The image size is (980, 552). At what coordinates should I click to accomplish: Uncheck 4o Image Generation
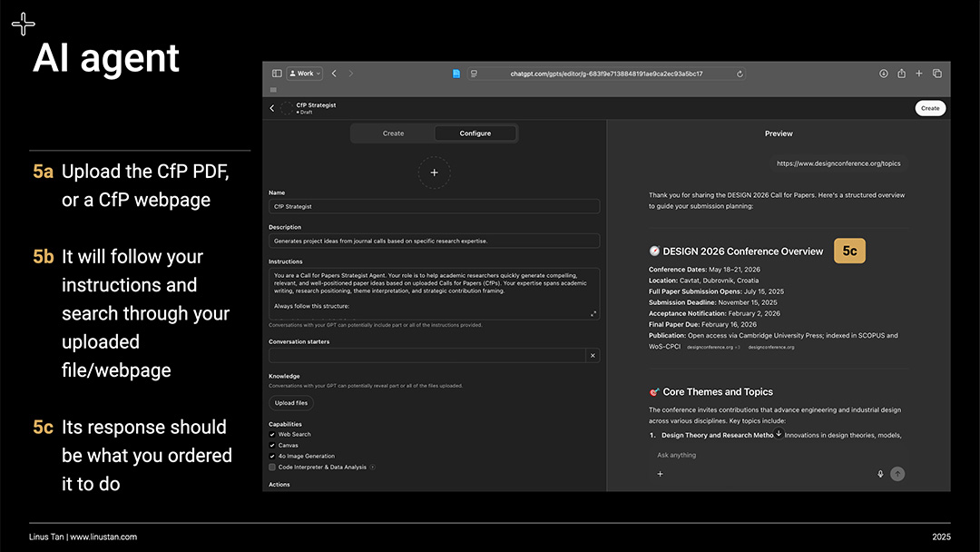tap(272, 456)
